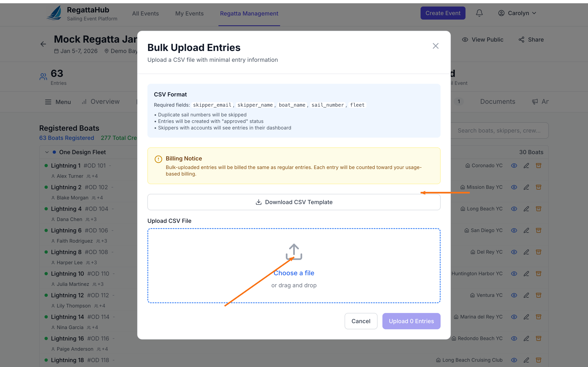Click the archive icon for San Diego YC row
588x367 pixels.
[538, 230]
